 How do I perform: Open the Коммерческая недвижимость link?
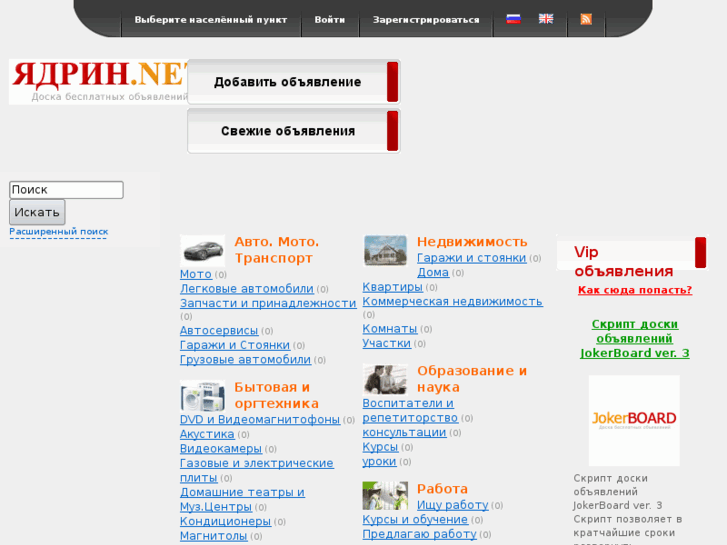(x=452, y=301)
